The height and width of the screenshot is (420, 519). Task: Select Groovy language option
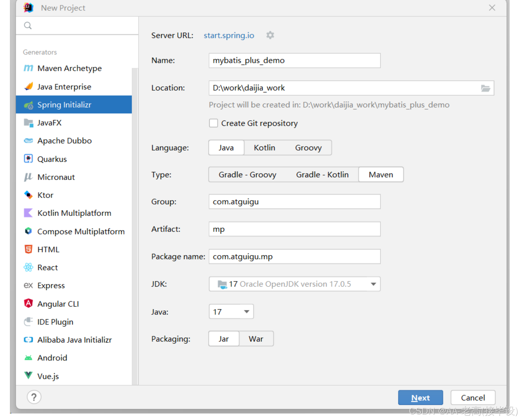coord(308,148)
